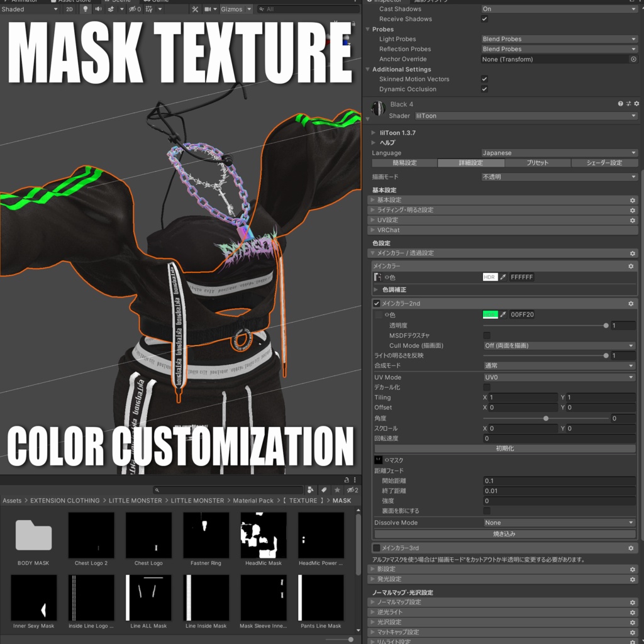
Task: Pick 2nd color with eyedropper next to 00FF20
Action: coord(503,314)
